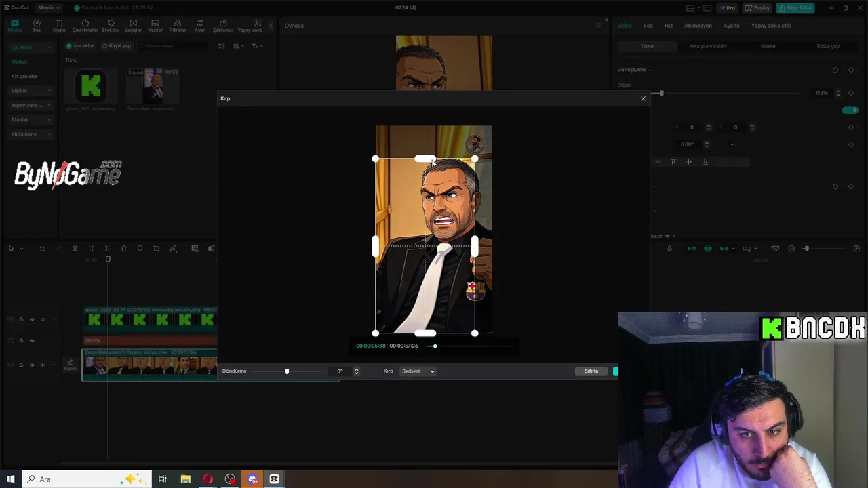Click the undo icon in timeline toolbar
The image size is (868, 488).
(42, 249)
